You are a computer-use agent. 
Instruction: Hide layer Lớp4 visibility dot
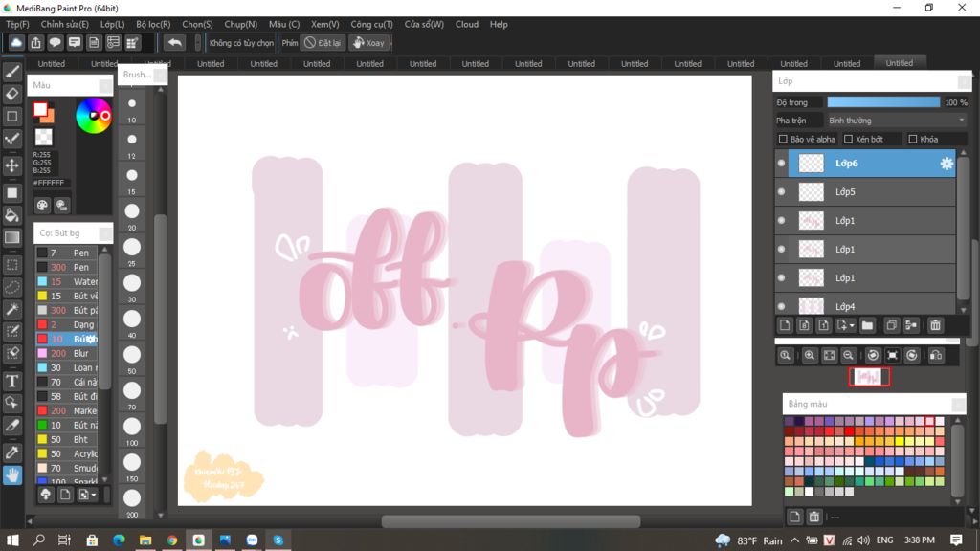tap(781, 306)
